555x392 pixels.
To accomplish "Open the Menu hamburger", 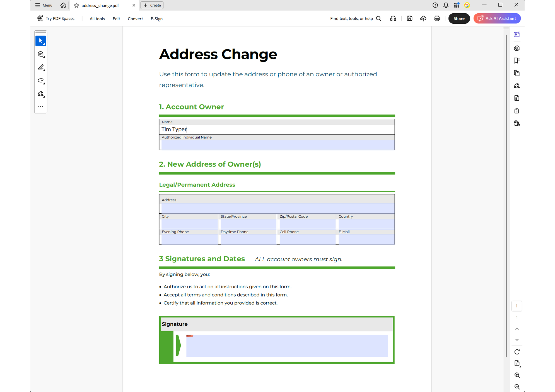I will click(x=44, y=5).
